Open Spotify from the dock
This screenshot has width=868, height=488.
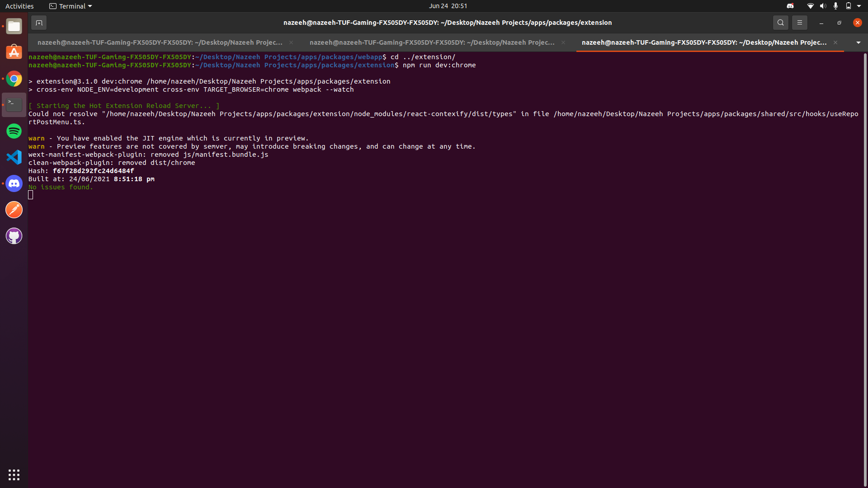click(14, 131)
